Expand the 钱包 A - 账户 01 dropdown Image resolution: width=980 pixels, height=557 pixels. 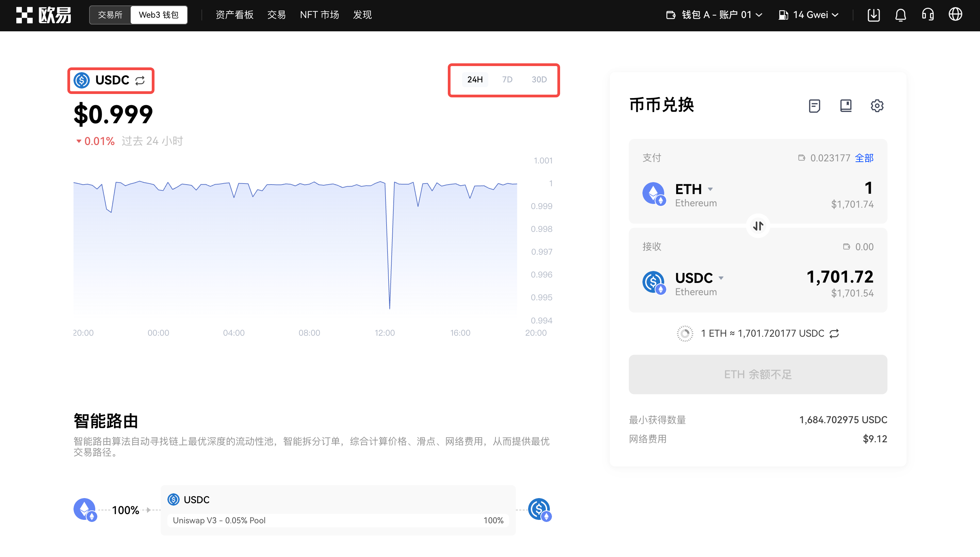pyautogui.click(x=714, y=15)
